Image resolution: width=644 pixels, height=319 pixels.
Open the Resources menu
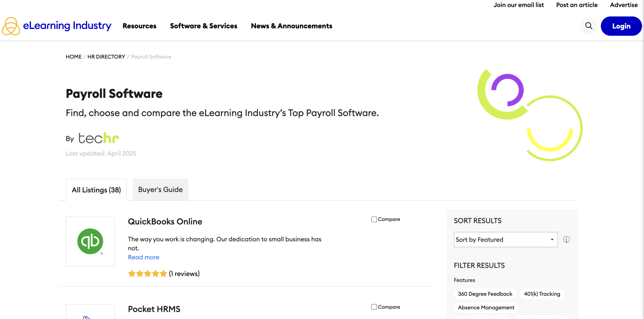point(139,26)
